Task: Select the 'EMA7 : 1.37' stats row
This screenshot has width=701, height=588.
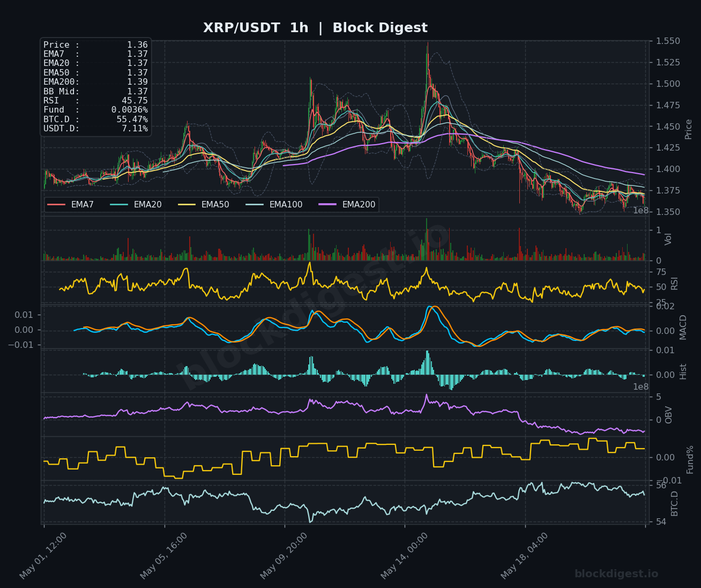Action: click(95, 54)
